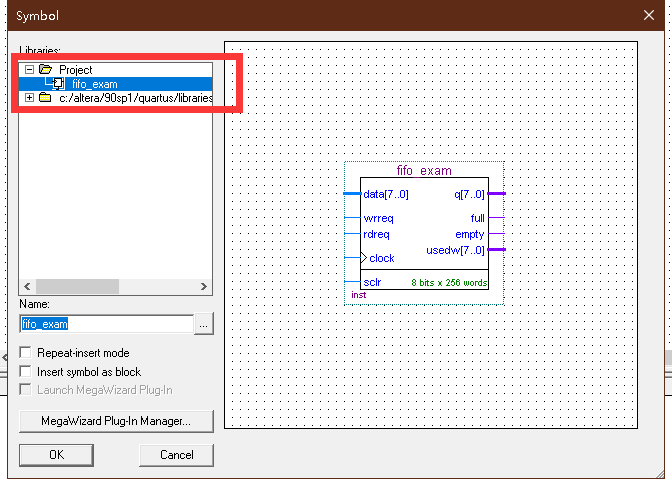Click the sclr port label
Viewport: 672px width, 486px height.
(x=372, y=282)
